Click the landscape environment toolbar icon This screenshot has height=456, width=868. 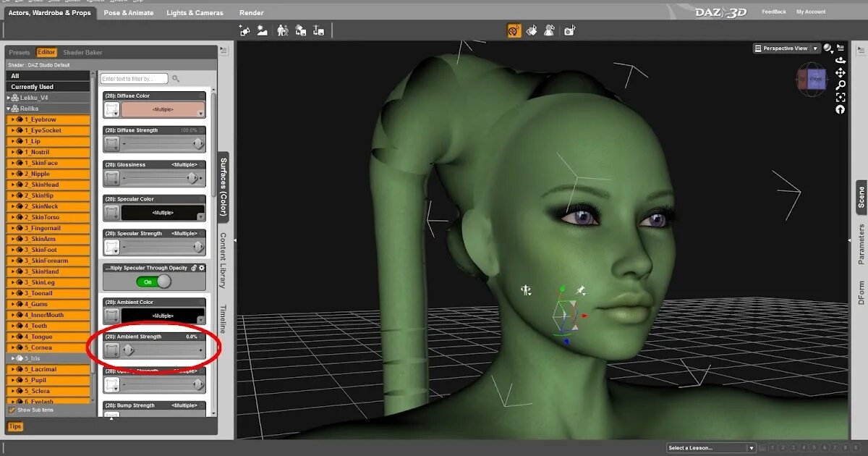[263, 30]
